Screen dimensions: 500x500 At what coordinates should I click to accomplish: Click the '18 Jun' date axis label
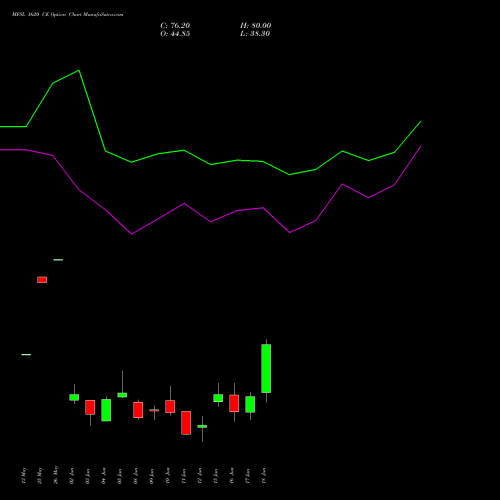point(264,476)
